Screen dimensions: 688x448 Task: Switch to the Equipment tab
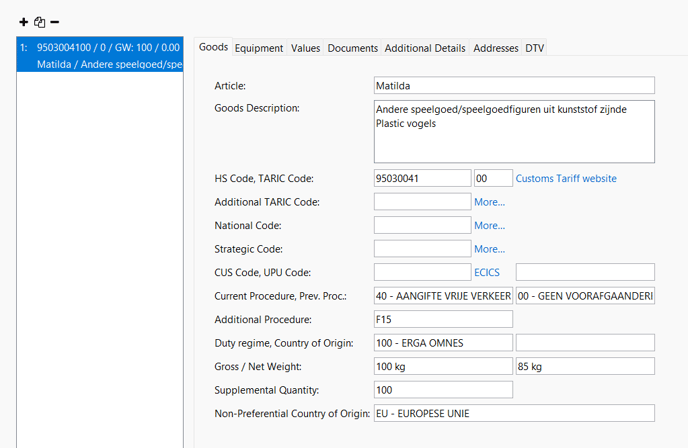(259, 48)
